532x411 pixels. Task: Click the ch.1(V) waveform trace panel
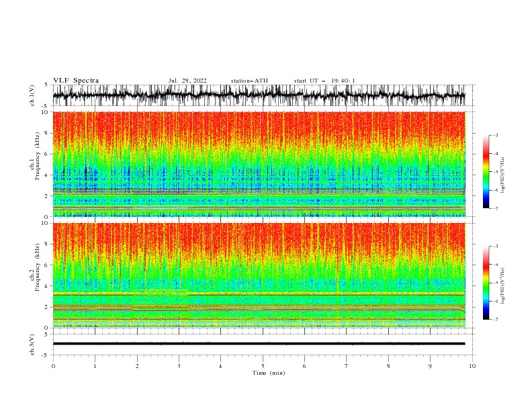pos(263,95)
